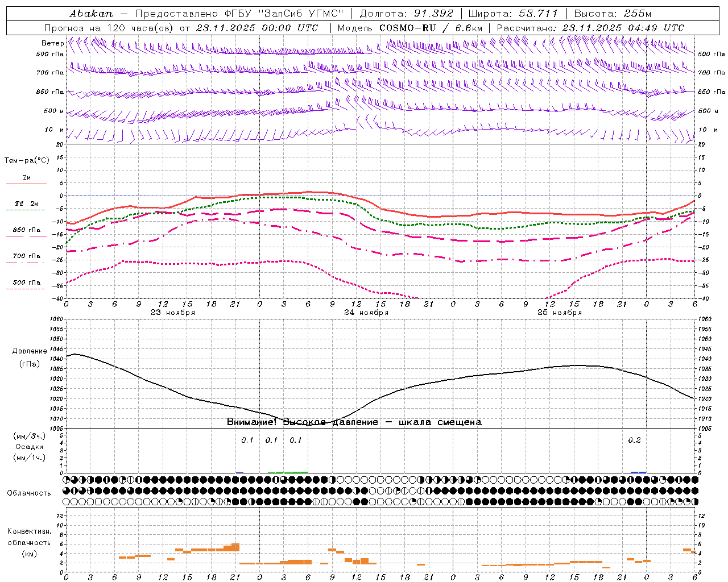Click the "(мм/3ч.)" precipitation unit label
Screen dimensions: 728x582
[29, 436]
